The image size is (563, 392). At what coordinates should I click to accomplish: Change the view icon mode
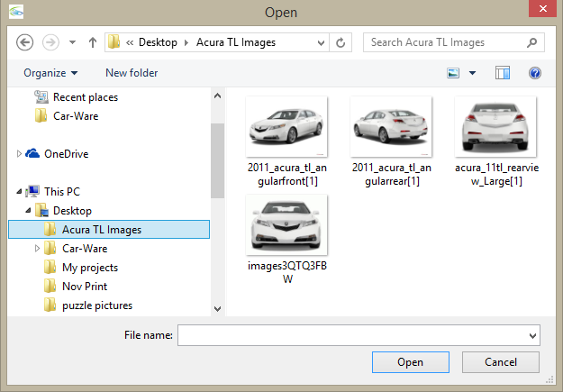coord(453,73)
